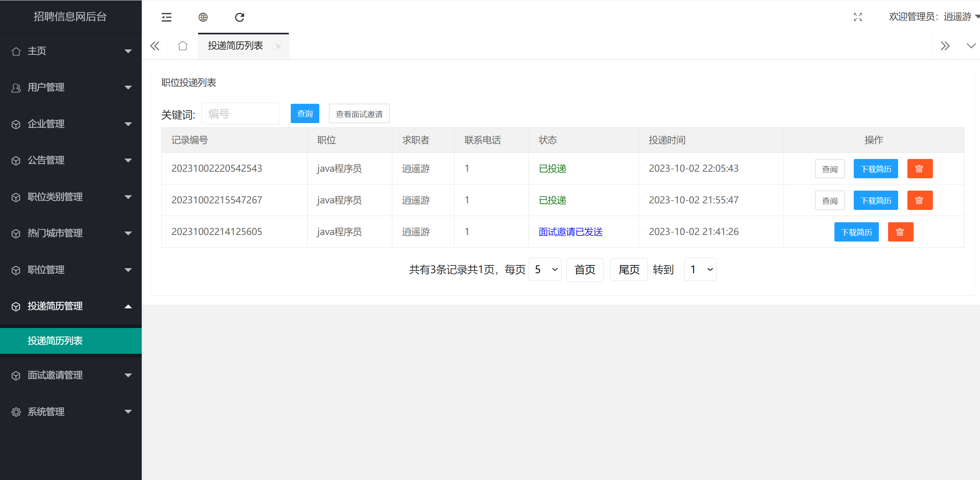Image resolution: width=980 pixels, height=480 pixels.
Task: Open the 面试邀请已发送 status link
Action: coord(570,232)
